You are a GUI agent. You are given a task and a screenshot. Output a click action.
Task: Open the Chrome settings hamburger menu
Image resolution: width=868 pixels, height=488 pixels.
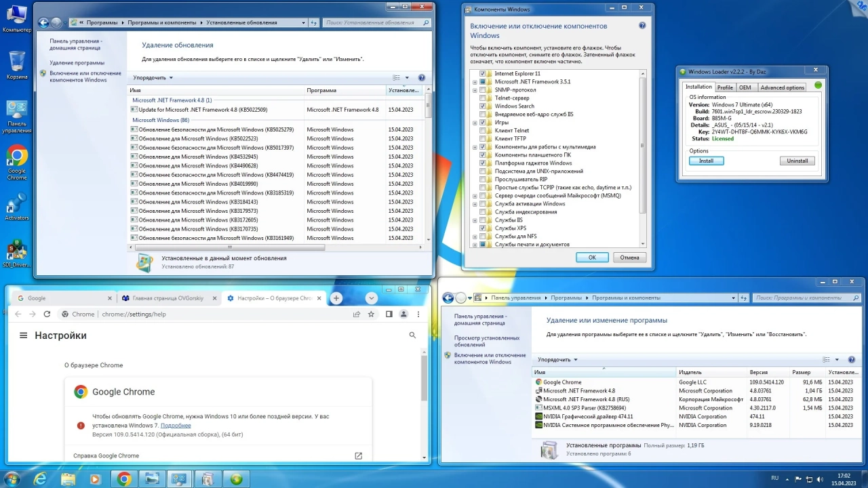click(23, 335)
